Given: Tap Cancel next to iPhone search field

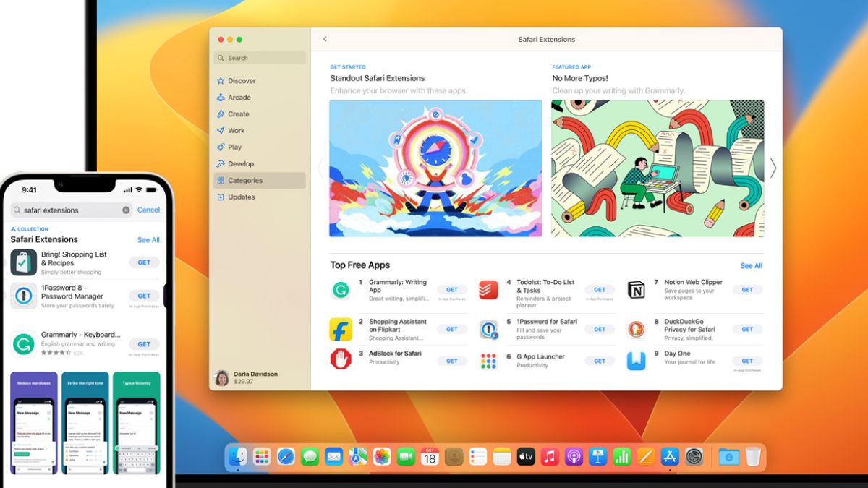Looking at the screenshot, I should (x=148, y=210).
